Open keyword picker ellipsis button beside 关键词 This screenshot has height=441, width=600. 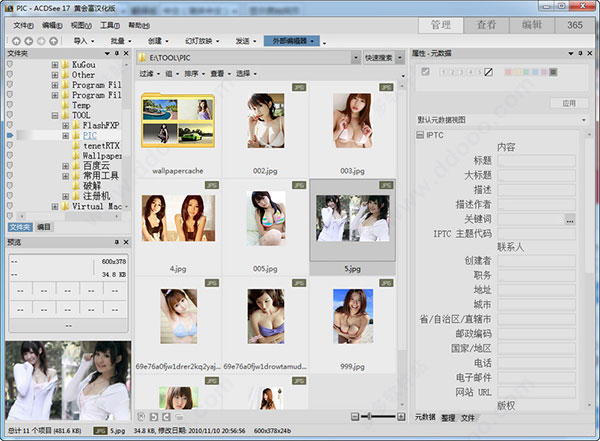coord(570,220)
